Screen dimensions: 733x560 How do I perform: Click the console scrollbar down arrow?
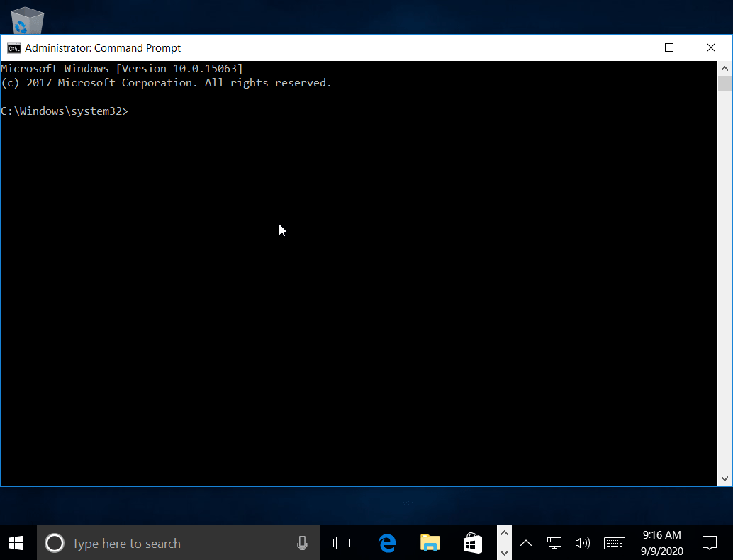(x=724, y=478)
